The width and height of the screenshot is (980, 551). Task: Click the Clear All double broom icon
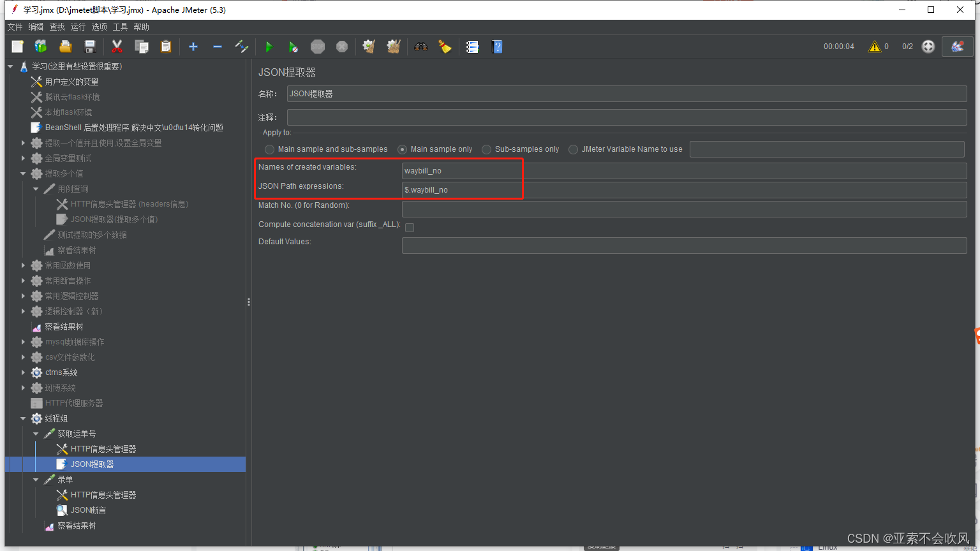click(394, 47)
